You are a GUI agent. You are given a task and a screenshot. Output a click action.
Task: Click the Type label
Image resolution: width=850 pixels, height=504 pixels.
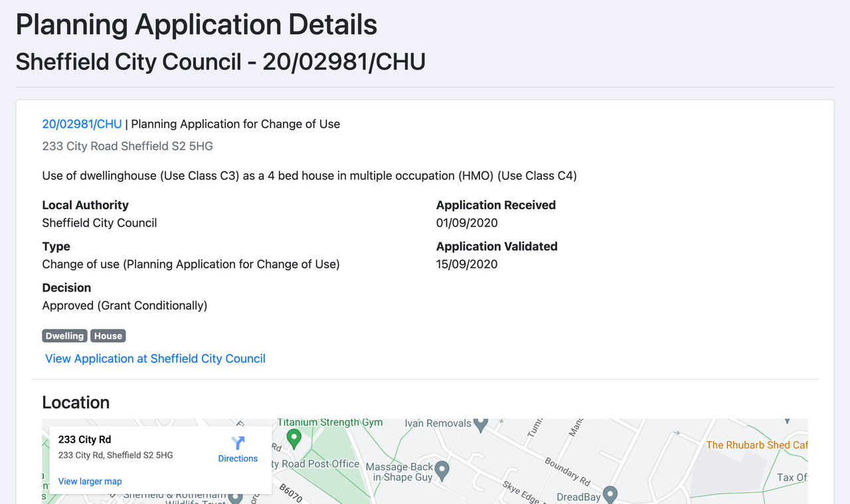[56, 246]
